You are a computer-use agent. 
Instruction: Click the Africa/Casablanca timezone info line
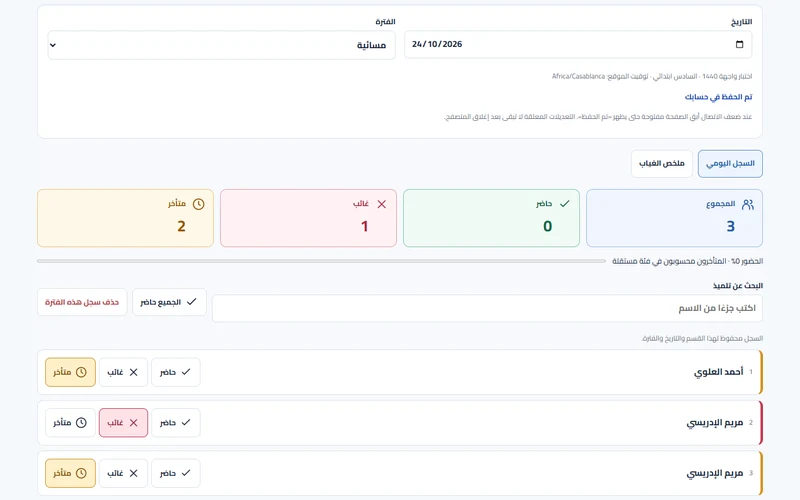[x=652, y=77]
